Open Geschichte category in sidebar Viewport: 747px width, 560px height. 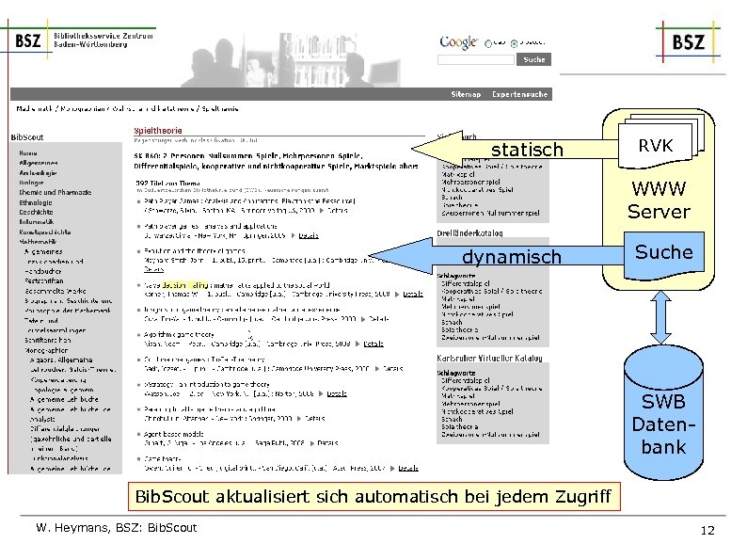tap(36, 212)
